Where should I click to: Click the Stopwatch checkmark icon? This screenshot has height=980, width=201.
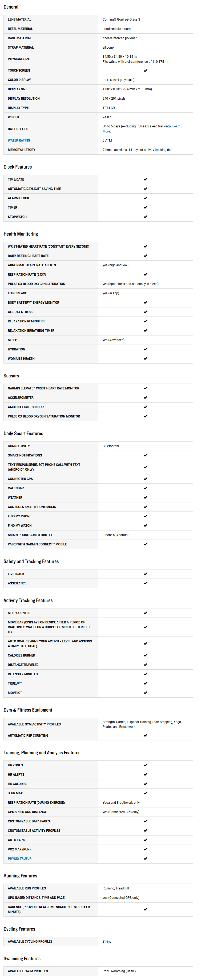pos(145,217)
